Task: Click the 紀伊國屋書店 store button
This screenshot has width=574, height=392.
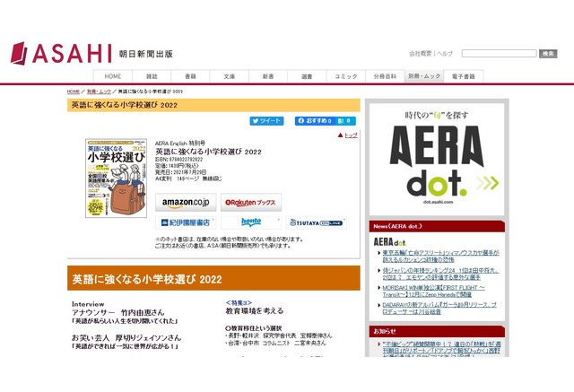Action: (x=186, y=222)
